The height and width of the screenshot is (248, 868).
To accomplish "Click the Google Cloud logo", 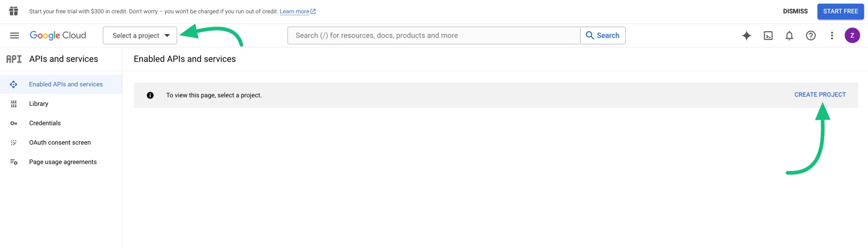I will click(x=58, y=35).
